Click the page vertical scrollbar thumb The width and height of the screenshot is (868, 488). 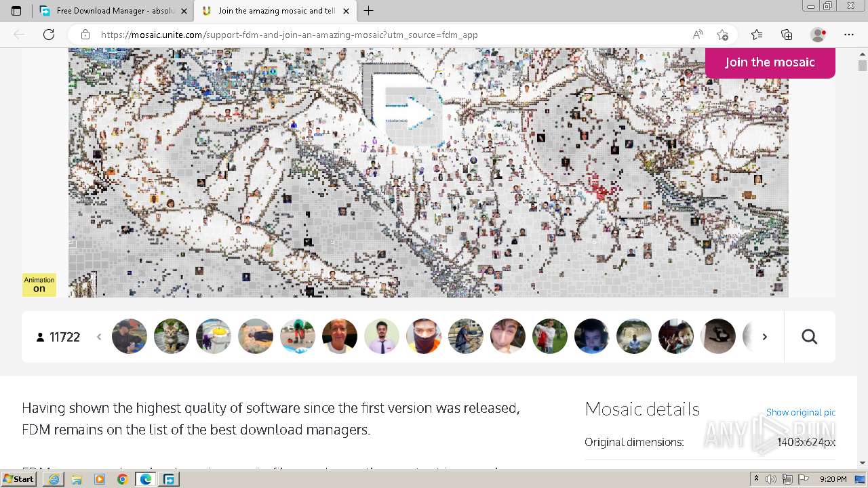pos(863,65)
